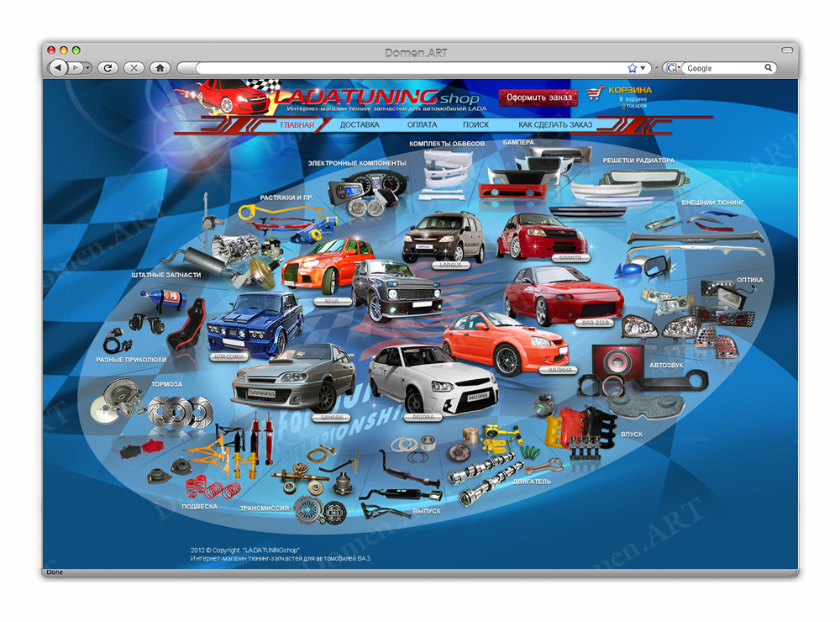Open the shopping cart icon

pos(596,93)
